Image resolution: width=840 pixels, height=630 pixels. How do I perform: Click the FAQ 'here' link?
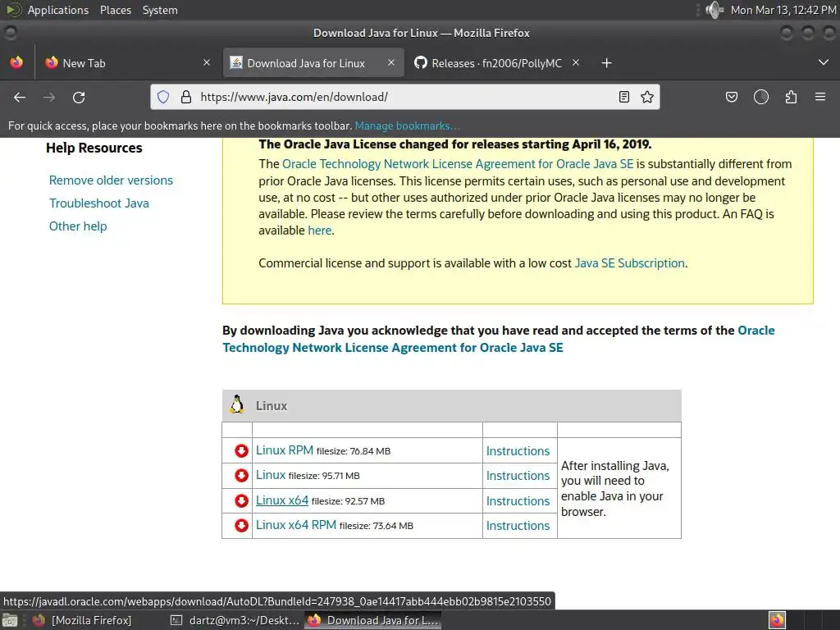point(320,231)
